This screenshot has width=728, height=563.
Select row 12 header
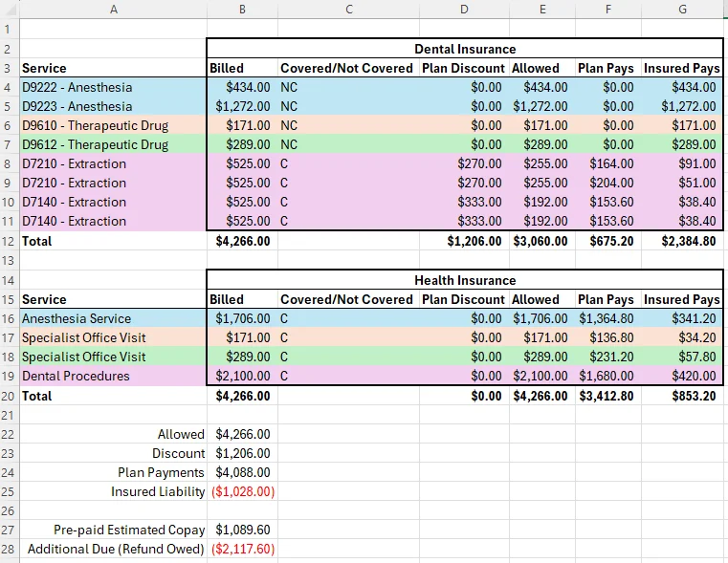pos(10,241)
